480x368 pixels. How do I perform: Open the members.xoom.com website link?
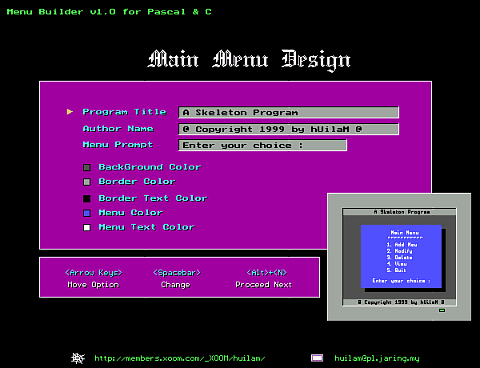point(180,358)
